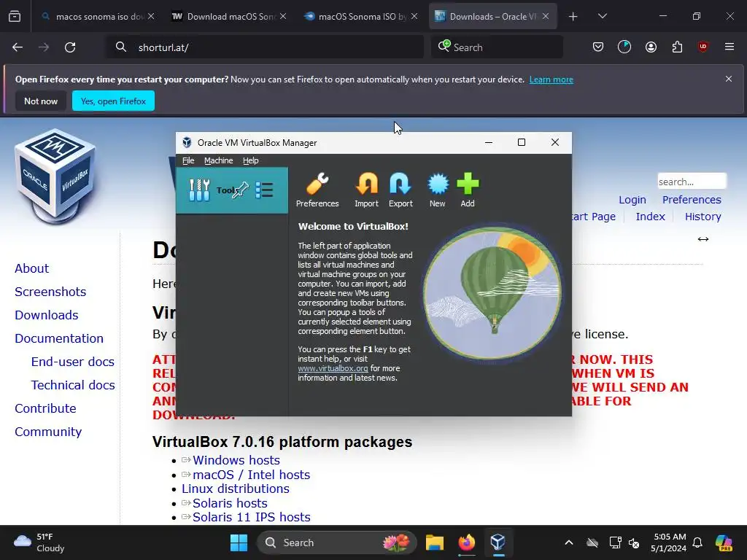
Task: Switch to 'macos sonoma iso' tab
Action: pos(99,17)
